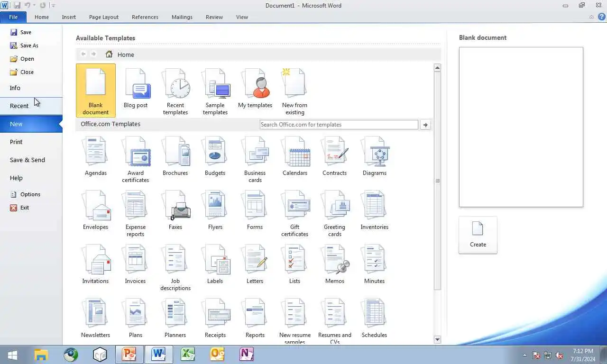Open the Forms template category
This screenshot has height=364, width=607.
[255, 210]
